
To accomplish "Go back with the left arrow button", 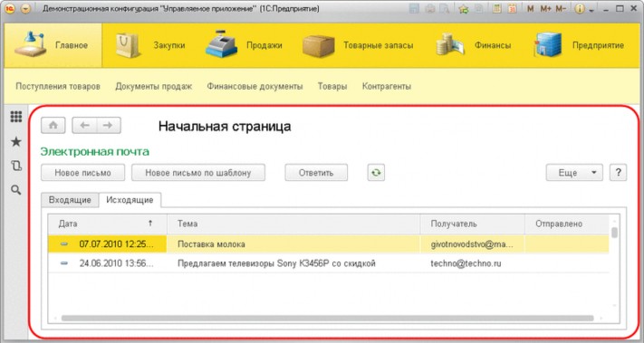I will [x=84, y=125].
